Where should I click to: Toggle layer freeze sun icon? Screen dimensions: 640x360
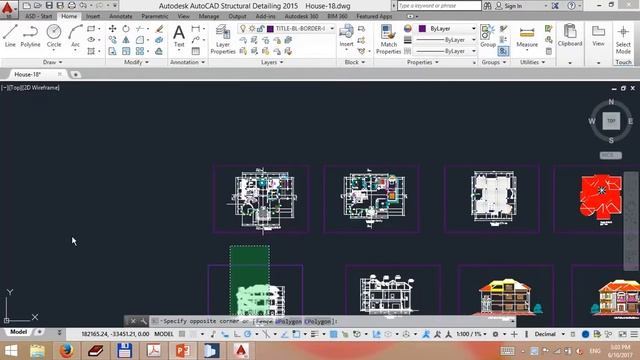(x=252, y=29)
